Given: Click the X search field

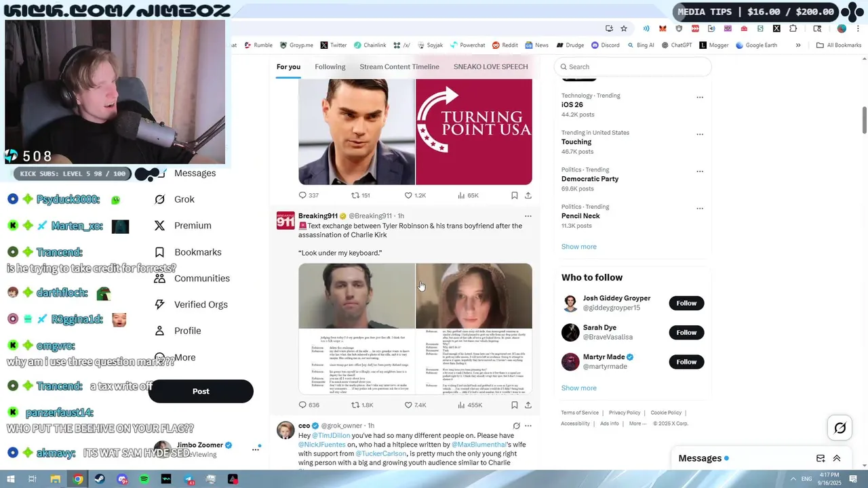Looking at the screenshot, I should [x=633, y=66].
